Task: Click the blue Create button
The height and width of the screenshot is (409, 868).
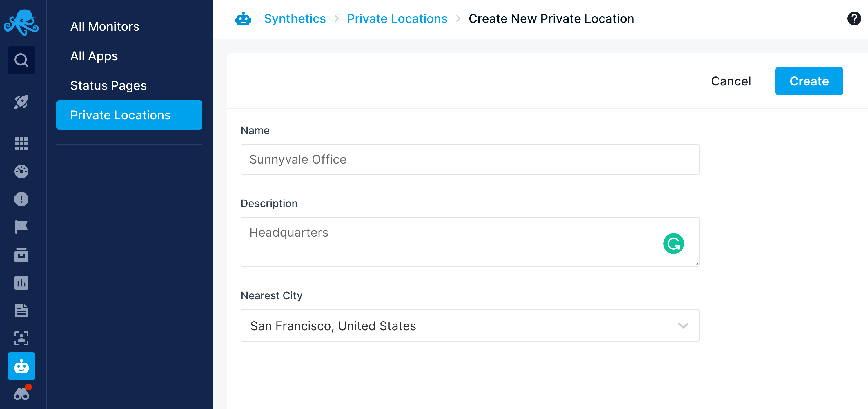Action: [809, 81]
